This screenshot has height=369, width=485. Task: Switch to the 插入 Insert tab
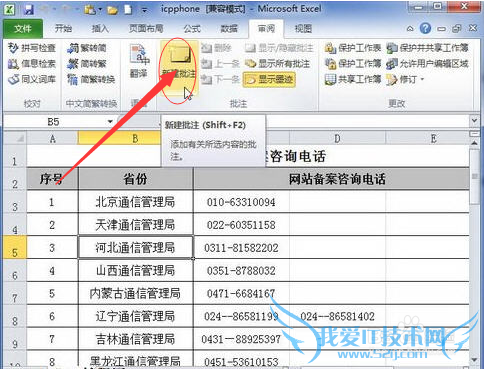[100, 29]
